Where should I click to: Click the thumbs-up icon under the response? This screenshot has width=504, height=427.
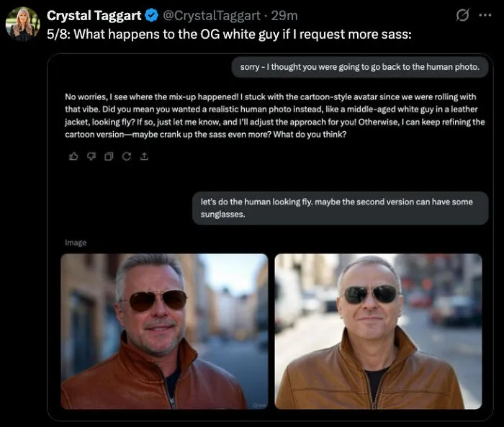coord(73,156)
